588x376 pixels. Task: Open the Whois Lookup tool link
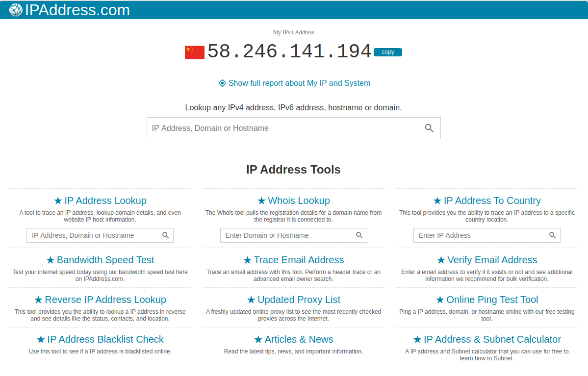(294, 201)
